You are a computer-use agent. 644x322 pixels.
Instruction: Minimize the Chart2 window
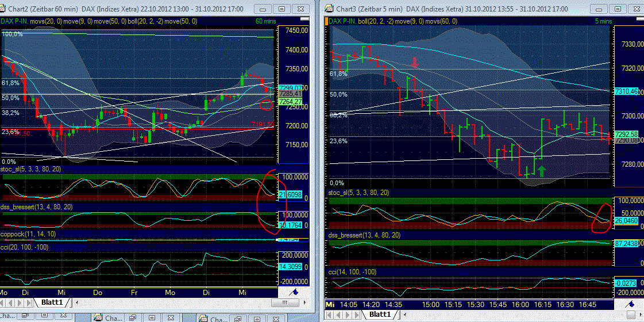[x=263, y=8]
